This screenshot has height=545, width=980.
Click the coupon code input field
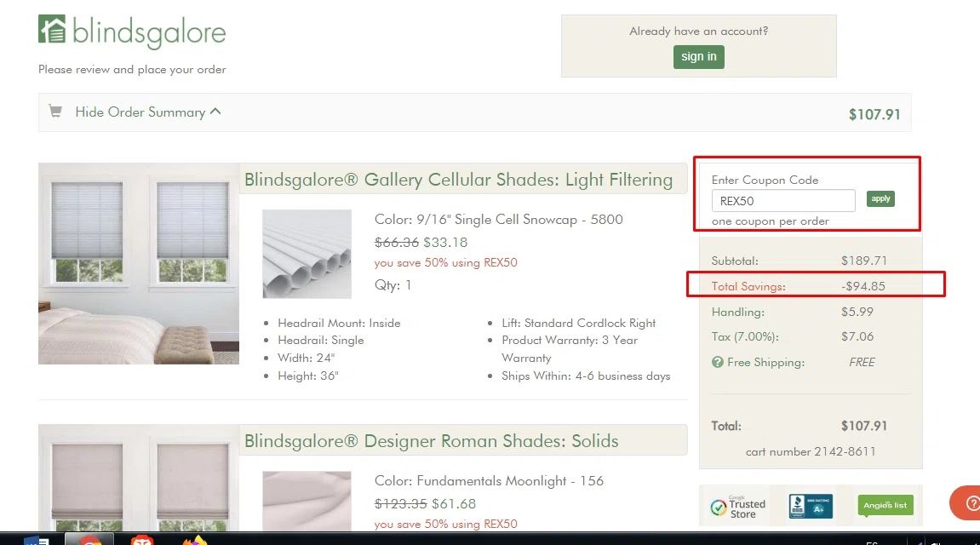783,201
